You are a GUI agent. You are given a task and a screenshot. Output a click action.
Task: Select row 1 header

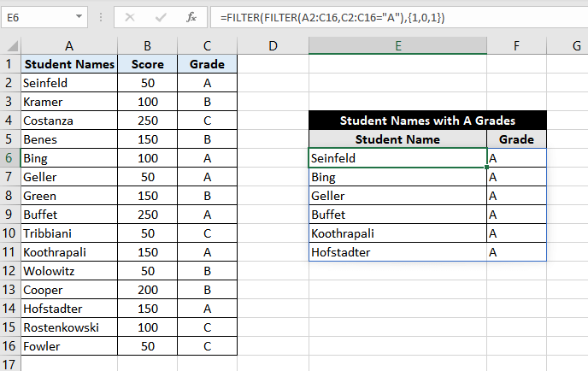coord(10,64)
